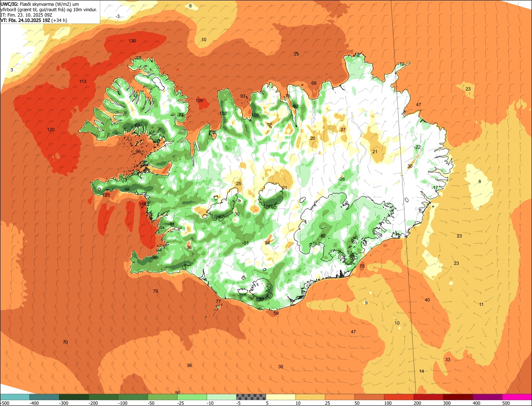This screenshot has width=532, height=406.
Task: Click the map value 14
Action: coord(422,371)
